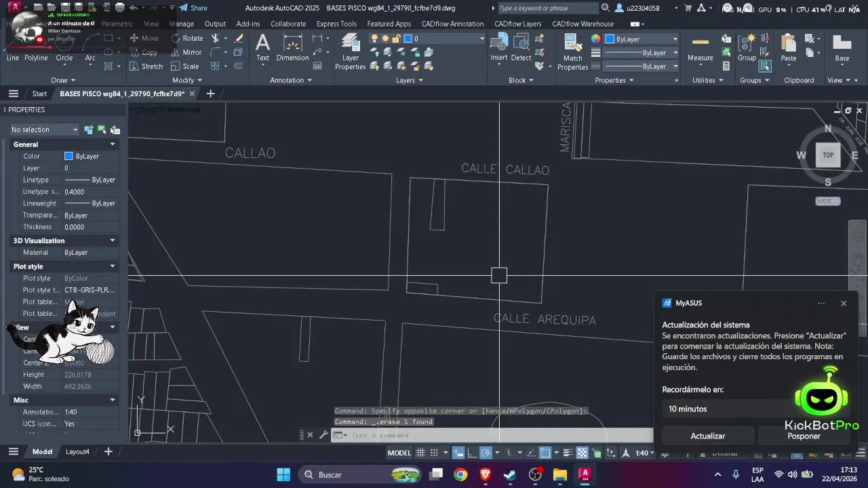The height and width of the screenshot is (488, 868).
Task: Choose the Mirror tool
Action: click(x=186, y=52)
